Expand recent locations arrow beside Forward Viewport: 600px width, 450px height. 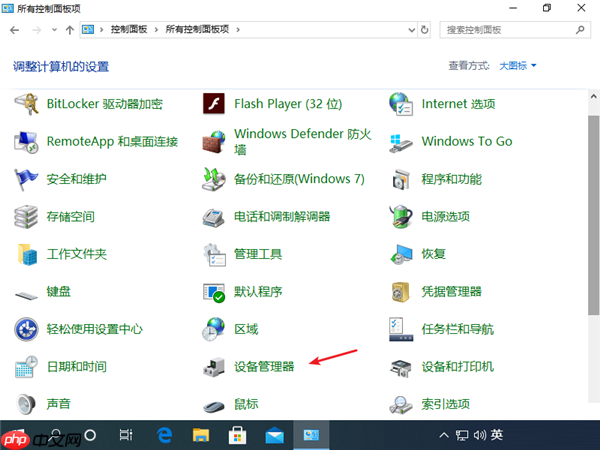(x=54, y=30)
